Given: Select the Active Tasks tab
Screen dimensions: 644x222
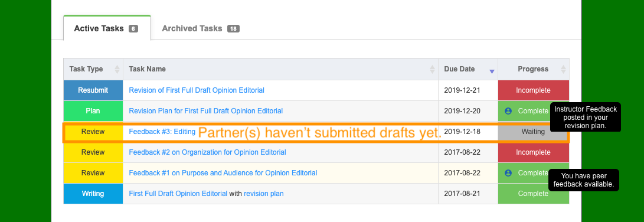Looking at the screenshot, I should pos(107,28).
